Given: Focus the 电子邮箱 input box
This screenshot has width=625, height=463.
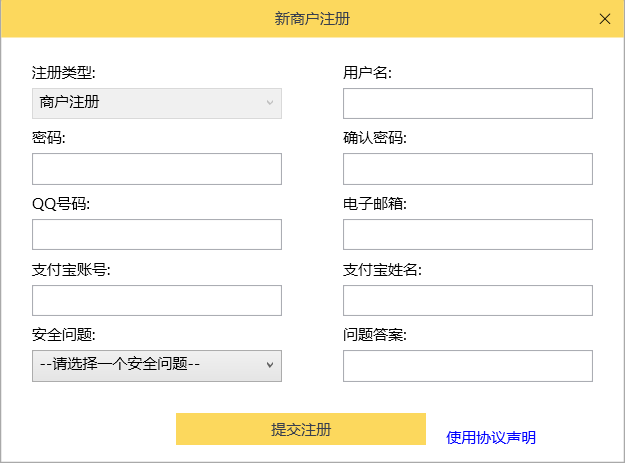Looking at the screenshot, I should [467, 234].
